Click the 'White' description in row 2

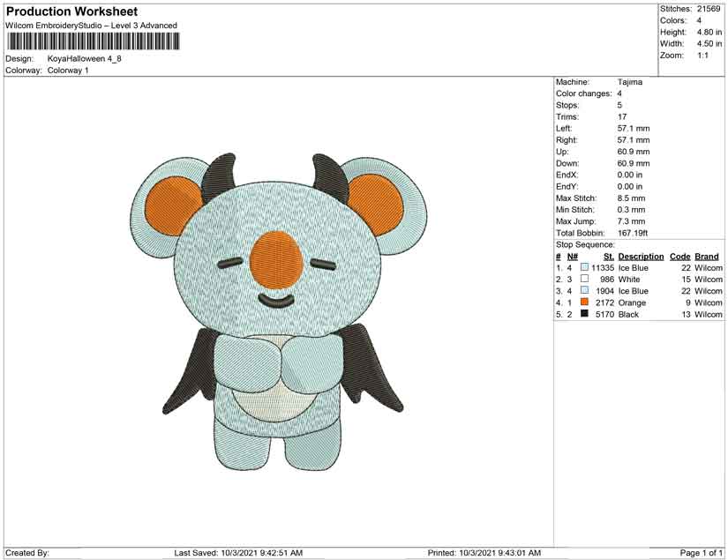tap(629, 280)
